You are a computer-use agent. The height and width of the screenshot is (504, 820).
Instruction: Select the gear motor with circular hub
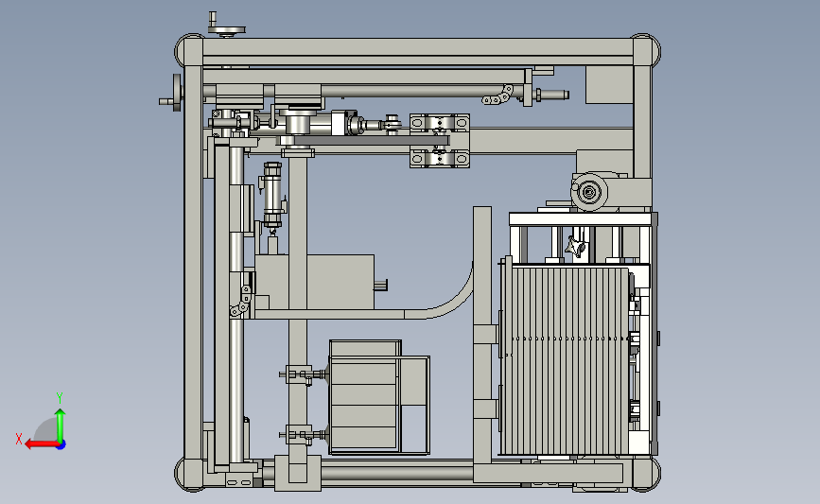pos(589,192)
